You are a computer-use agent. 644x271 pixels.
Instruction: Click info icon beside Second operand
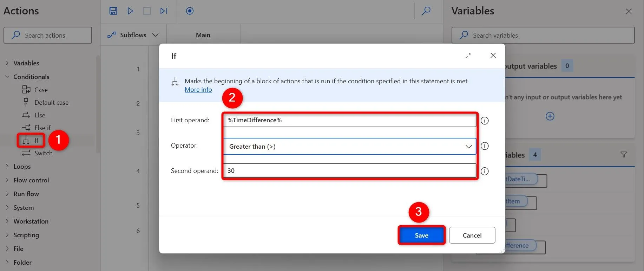485,171
